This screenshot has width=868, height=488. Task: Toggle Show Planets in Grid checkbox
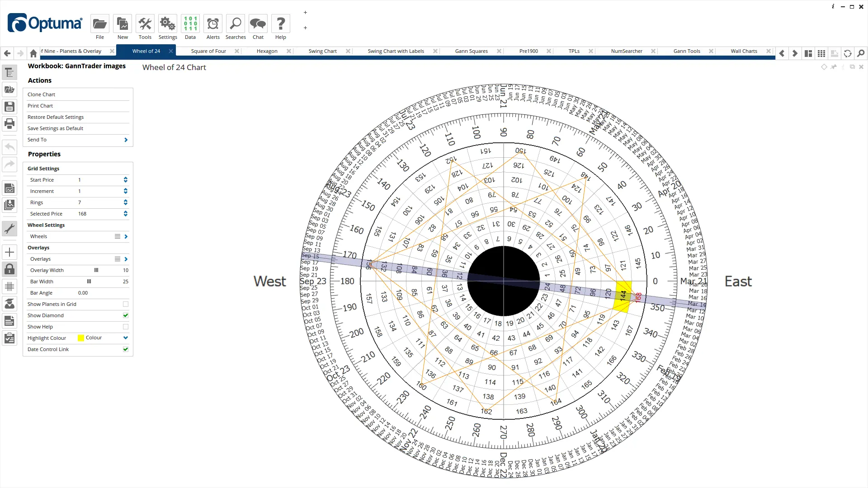coord(126,304)
